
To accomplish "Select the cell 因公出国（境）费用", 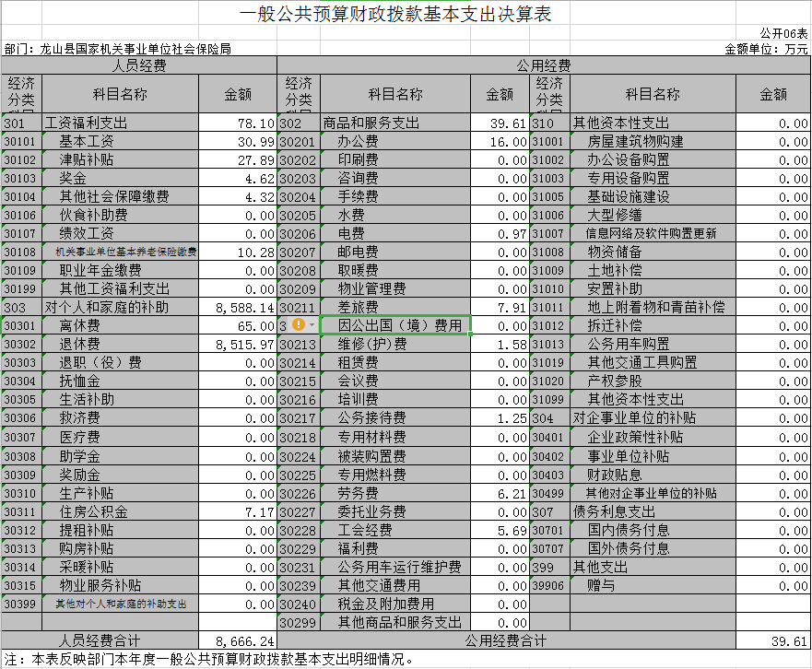I will click(395, 325).
